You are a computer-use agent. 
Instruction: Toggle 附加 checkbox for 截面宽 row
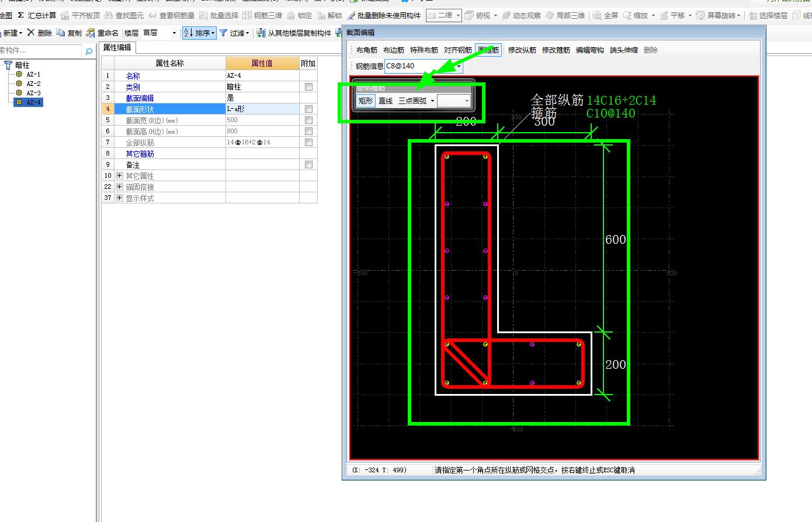pos(308,120)
